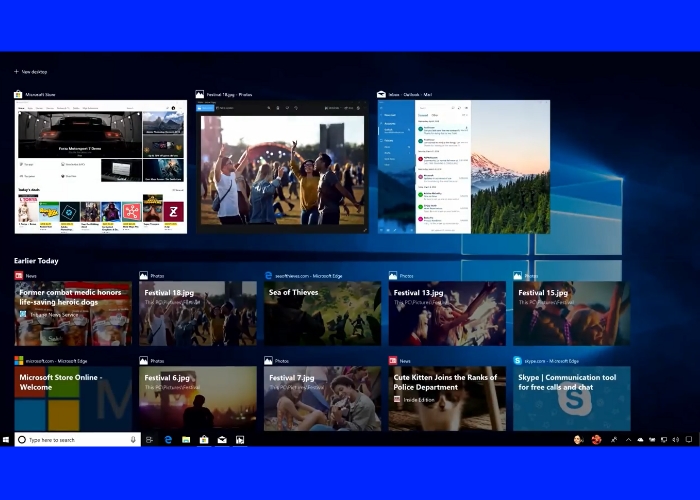Open the Action Center notifications icon

pyautogui.click(x=689, y=440)
